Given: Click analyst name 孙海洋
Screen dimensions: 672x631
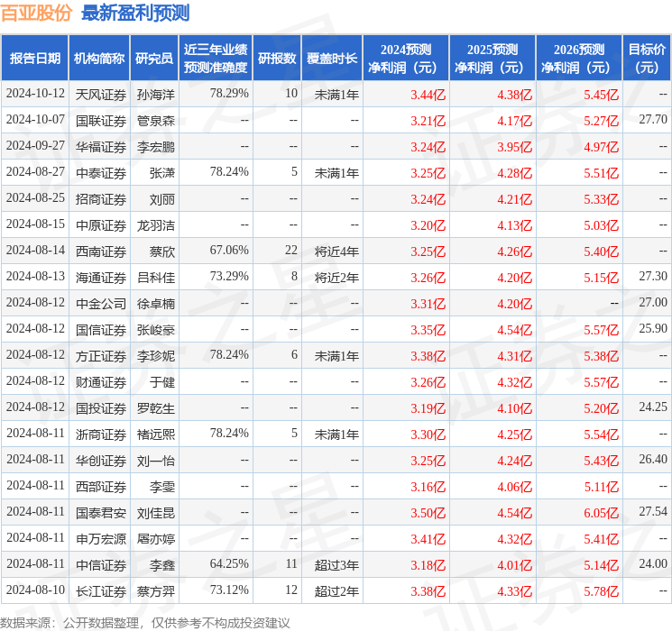Looking at the screenshot, I should tap(156, 95).
